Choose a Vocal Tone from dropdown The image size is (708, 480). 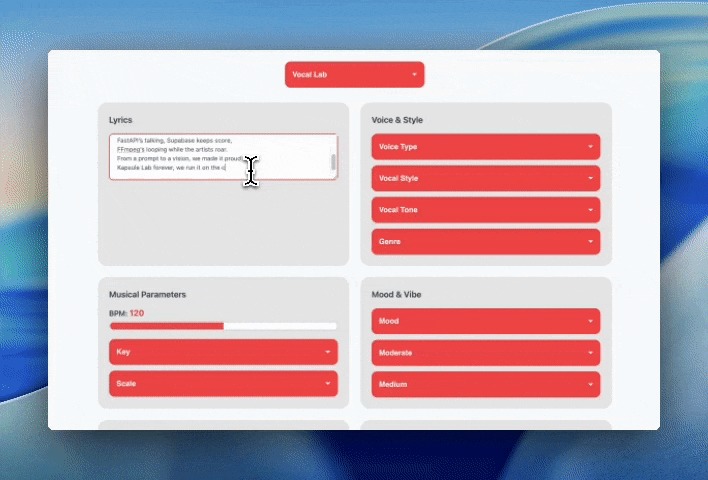486,210
